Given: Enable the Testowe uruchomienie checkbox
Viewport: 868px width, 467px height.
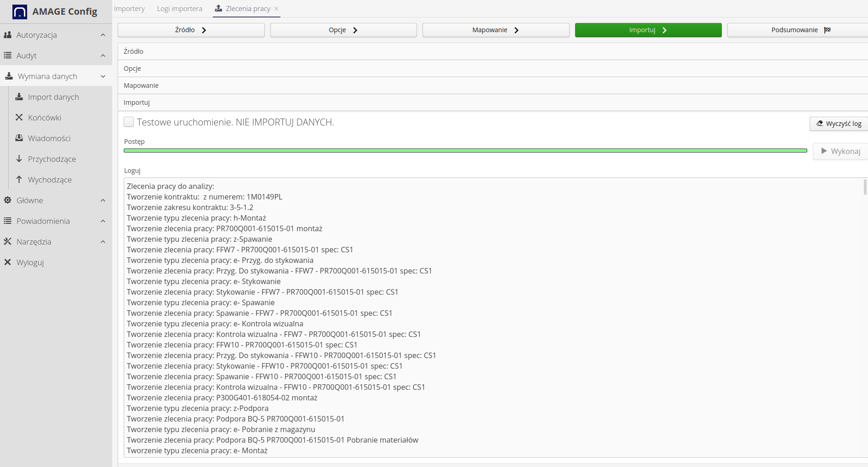Looking at the screenshot, I should (x=129, y=122).
